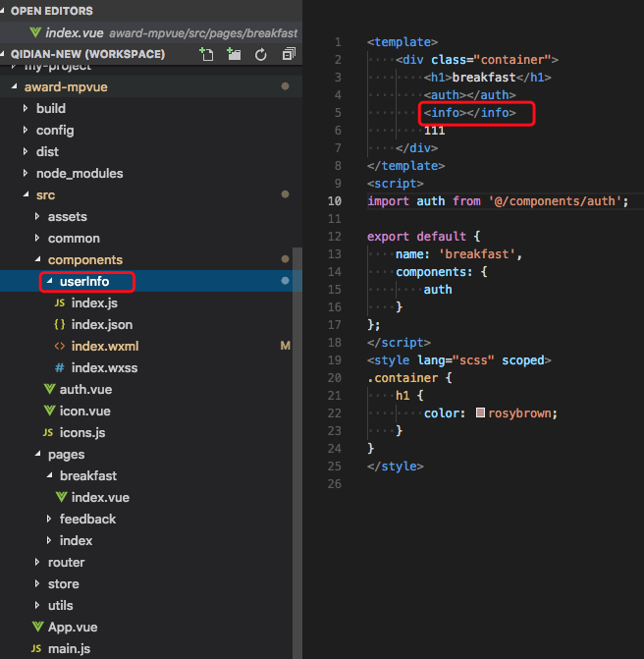
Task: Collapse the QIDIAN-NEW workspace section
Action: point(3,54)
